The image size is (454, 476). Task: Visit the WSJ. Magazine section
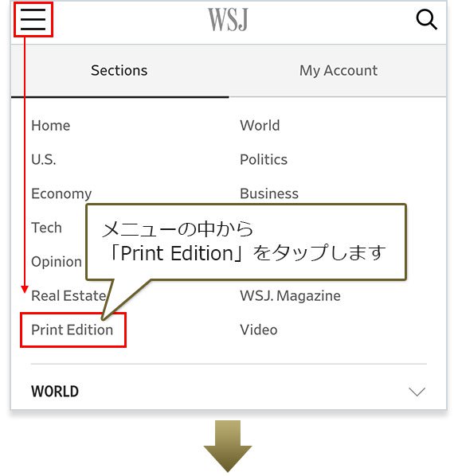[290, 296]
